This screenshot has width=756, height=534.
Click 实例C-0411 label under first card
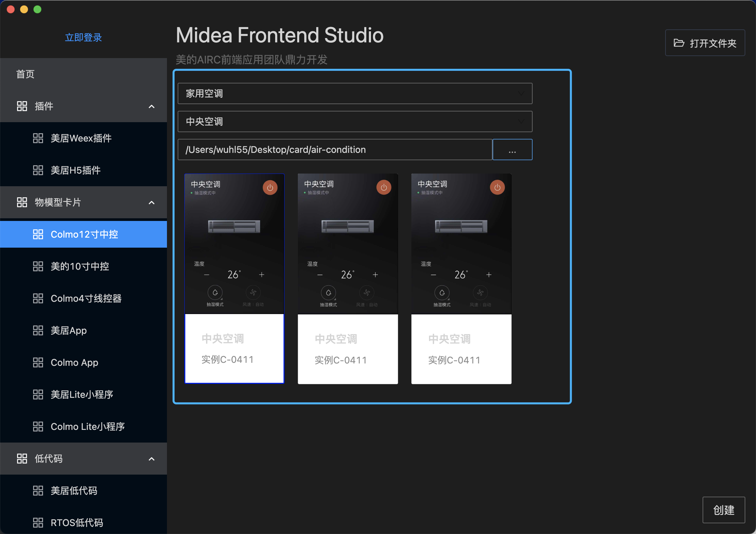click(227, 359)
